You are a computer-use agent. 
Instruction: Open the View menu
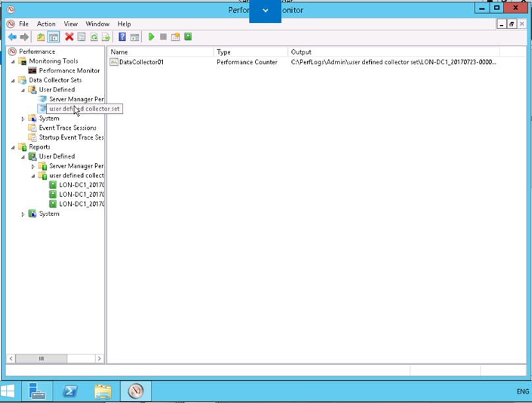click(x=71, y=24)
